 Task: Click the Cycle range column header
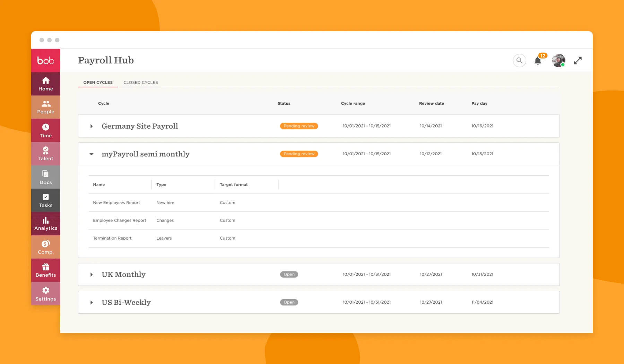353,103
